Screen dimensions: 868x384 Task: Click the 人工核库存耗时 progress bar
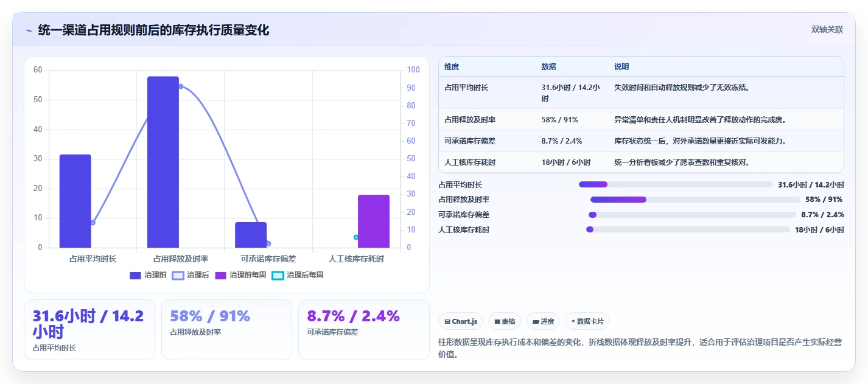pyautogui.click(x=688, y=229)
